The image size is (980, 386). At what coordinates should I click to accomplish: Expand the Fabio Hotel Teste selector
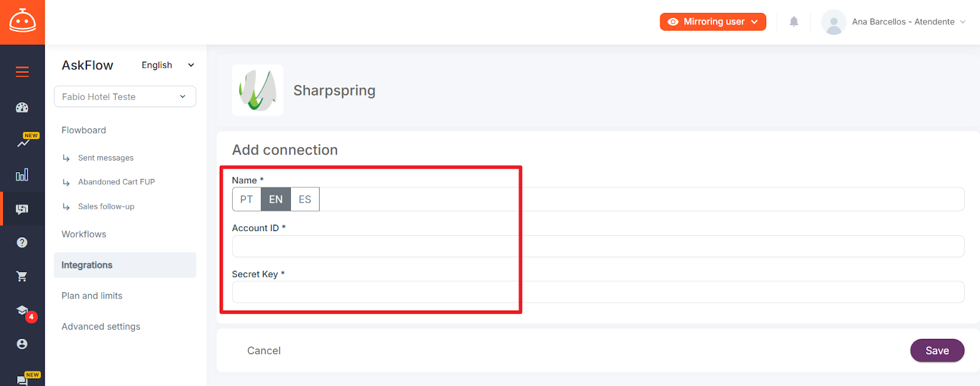[125, 97]
